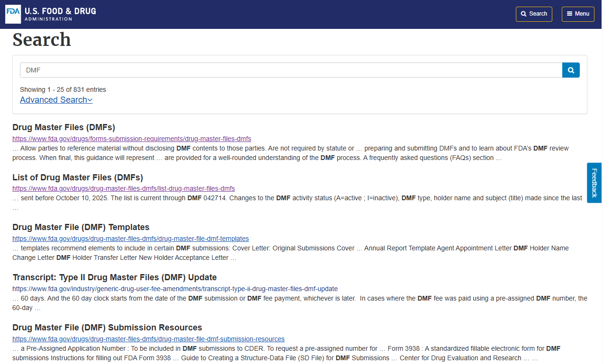Follow the transcript-type-ii-drug-master-files-dmf-update URL
This screenshot has height=364, width=603.
click(175, 289)
